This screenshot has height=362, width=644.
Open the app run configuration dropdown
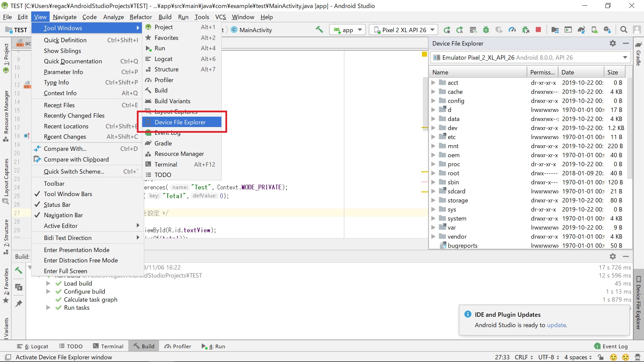tap(347, 30)
